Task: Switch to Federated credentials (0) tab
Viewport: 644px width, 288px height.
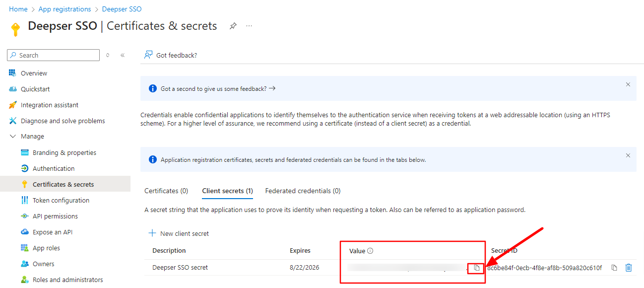Action: point(303,191)
